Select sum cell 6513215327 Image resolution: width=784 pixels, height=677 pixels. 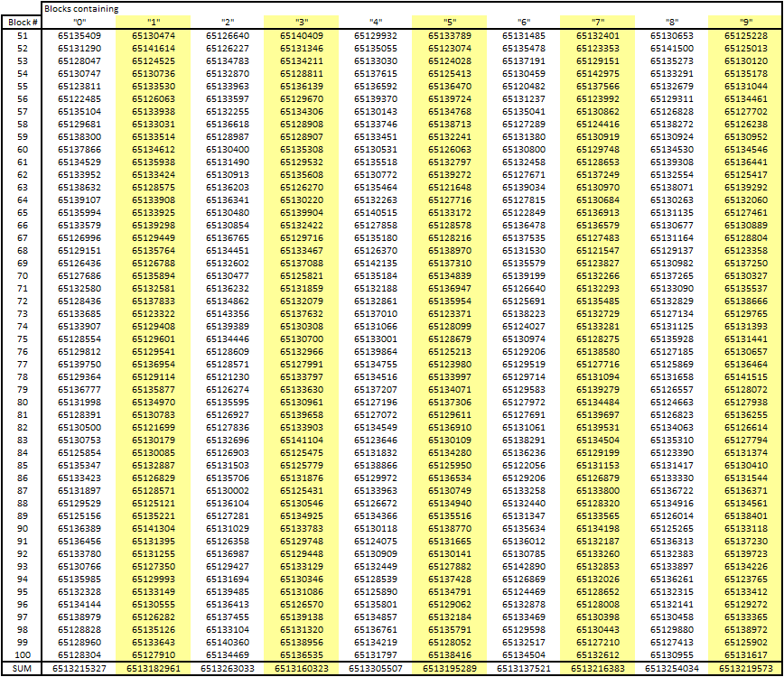click(x=79, y=669)
